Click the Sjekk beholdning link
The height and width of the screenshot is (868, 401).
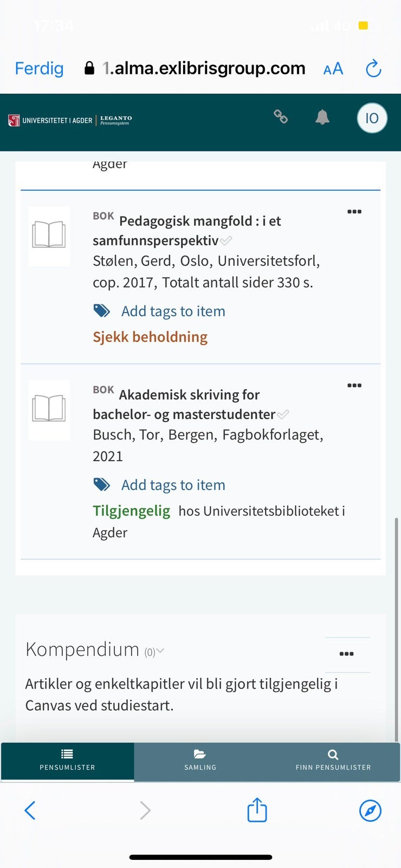tap(150, 337)
